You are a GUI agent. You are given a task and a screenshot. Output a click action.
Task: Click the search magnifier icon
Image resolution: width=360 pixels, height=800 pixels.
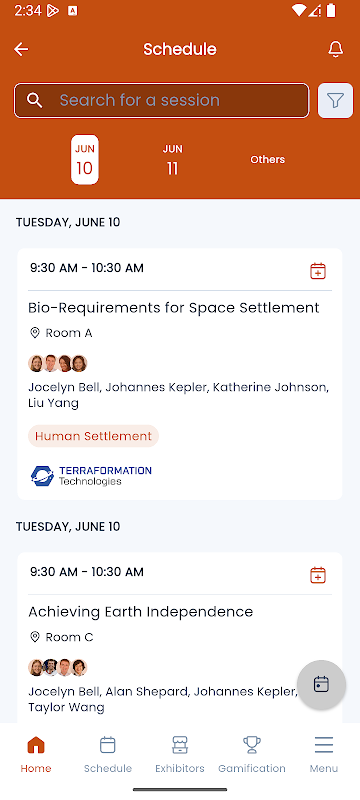click(34, 100)
